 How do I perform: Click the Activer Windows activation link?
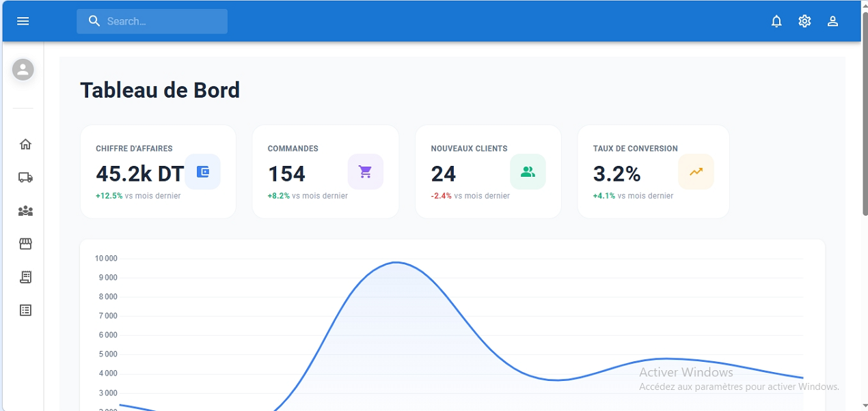click(686, 372)
